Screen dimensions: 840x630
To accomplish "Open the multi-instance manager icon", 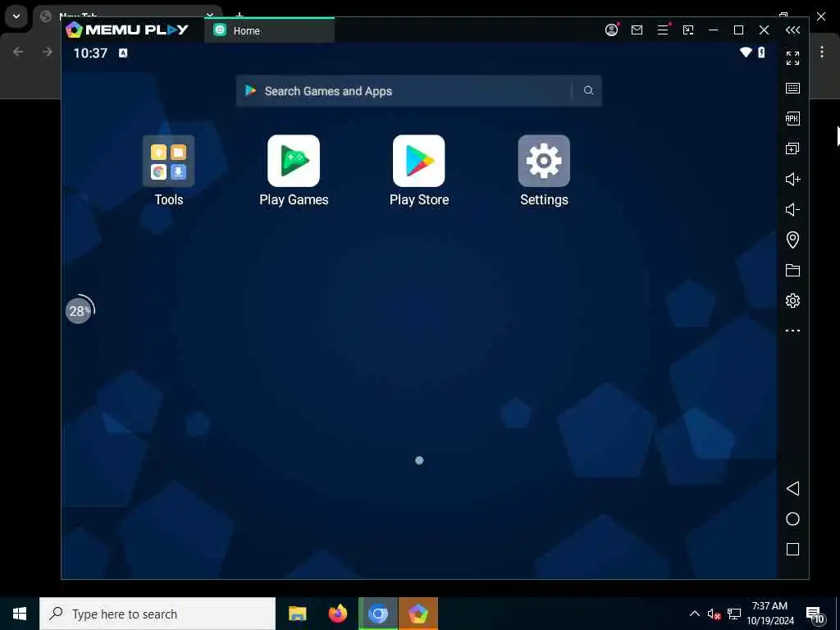I will coord(793,148).
